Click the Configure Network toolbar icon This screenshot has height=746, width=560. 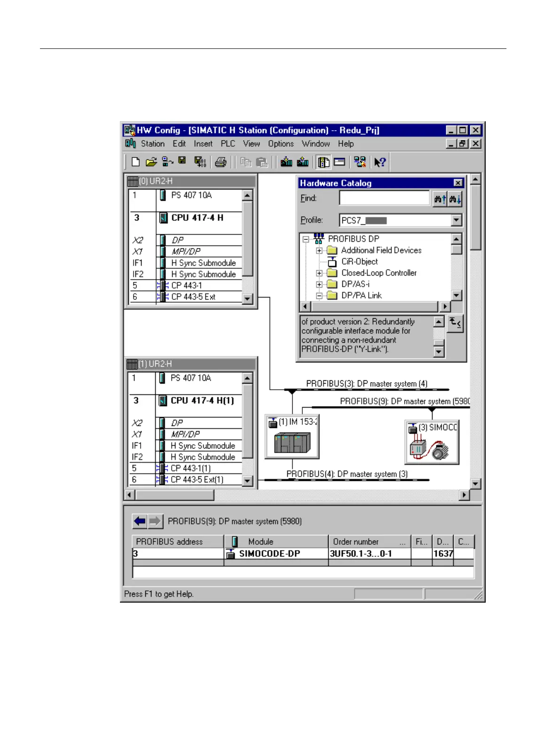(360, 162)
